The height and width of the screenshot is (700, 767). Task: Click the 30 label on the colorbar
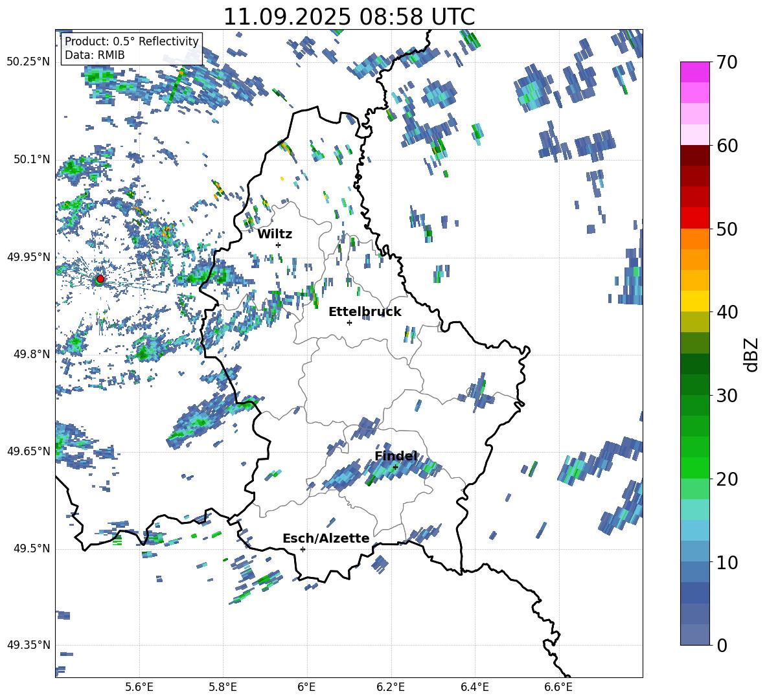[727, 396]
